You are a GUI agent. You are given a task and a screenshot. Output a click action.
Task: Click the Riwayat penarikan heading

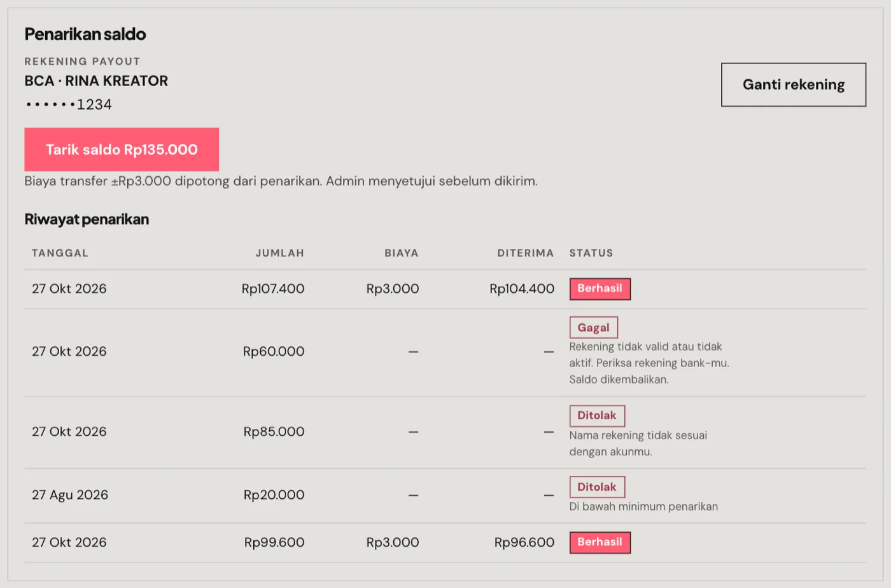pyautogui.click(x=87, y=219)
